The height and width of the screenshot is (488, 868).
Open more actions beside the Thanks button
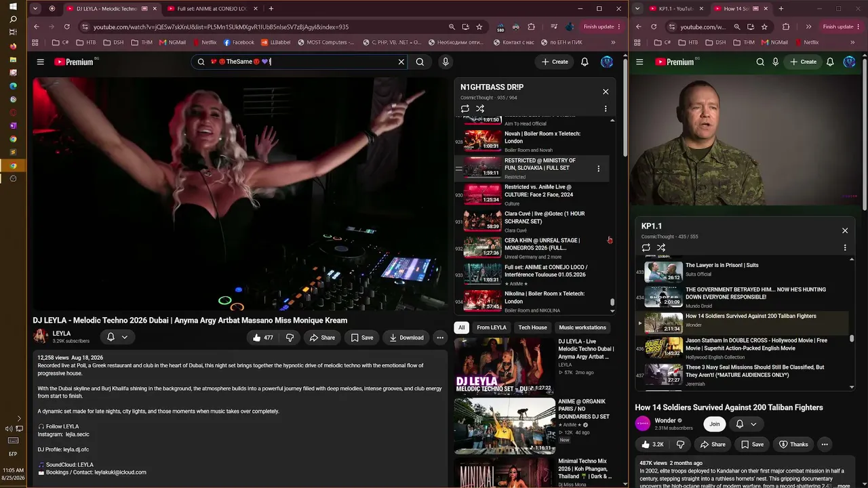click(x=825, y=444)
